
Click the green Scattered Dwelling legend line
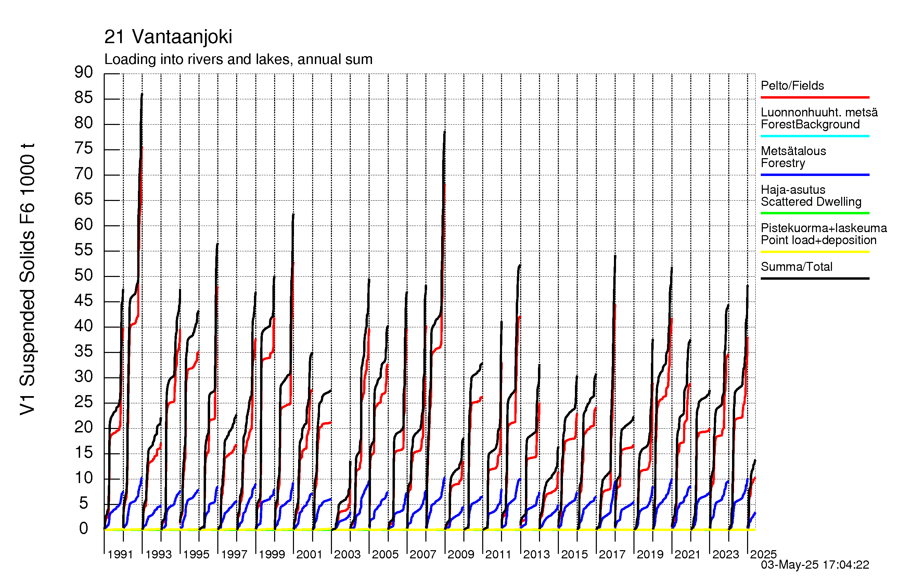pos(814,213)
